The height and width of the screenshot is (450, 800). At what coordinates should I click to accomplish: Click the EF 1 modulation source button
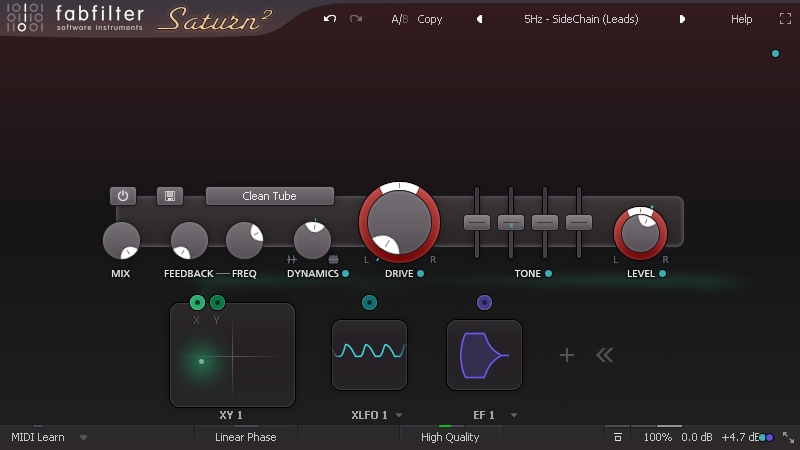tap(484, 303)
